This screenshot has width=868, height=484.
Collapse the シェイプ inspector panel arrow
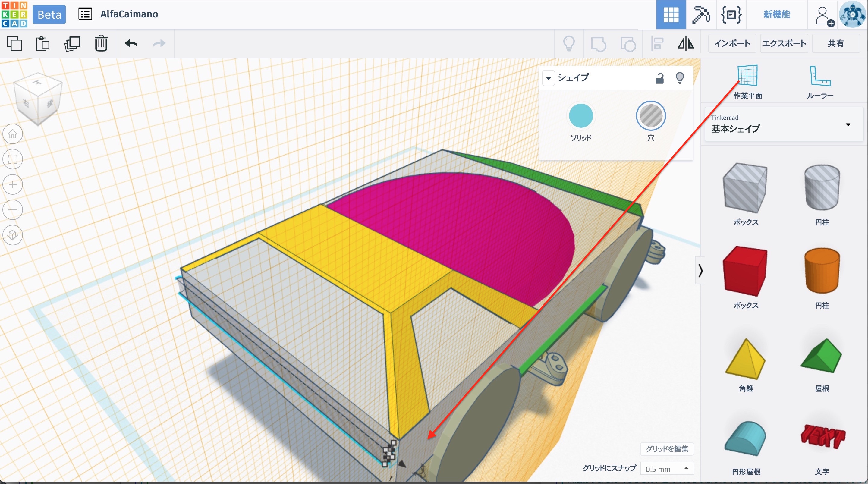[x=548, y=78]
